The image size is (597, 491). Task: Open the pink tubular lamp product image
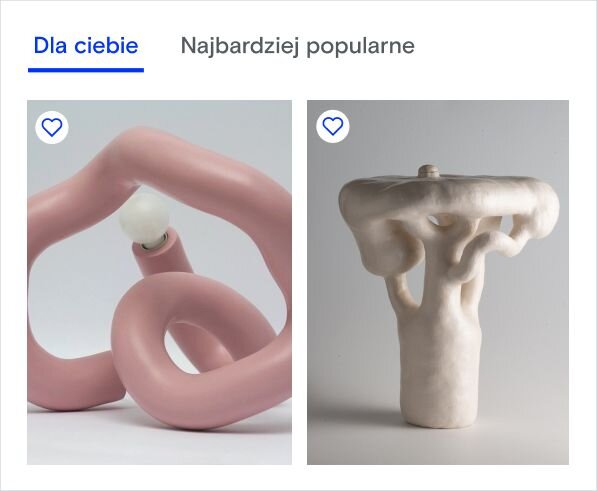pos(160,282)
